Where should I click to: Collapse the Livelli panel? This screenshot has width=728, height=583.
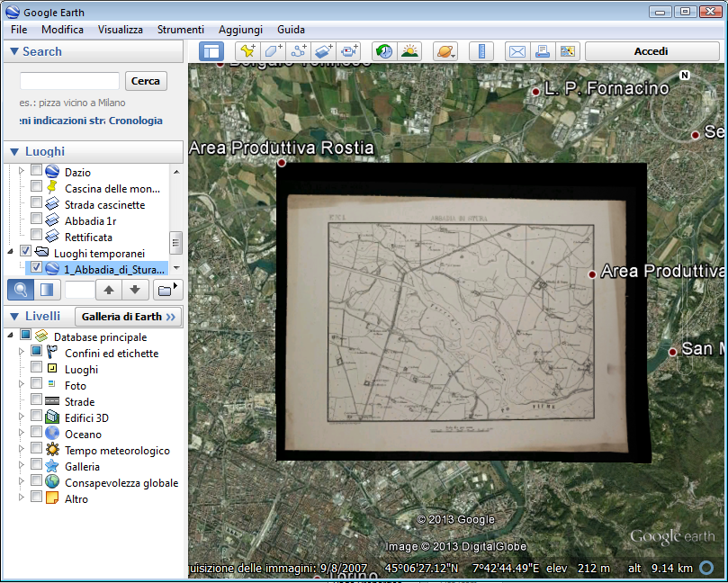coord(14,317)
